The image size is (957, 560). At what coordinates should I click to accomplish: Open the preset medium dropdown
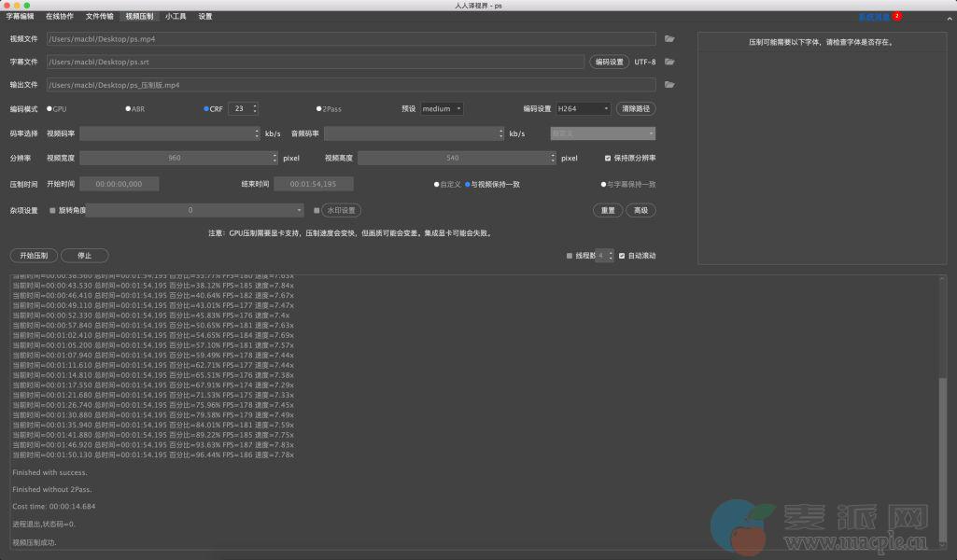point(442,109)
